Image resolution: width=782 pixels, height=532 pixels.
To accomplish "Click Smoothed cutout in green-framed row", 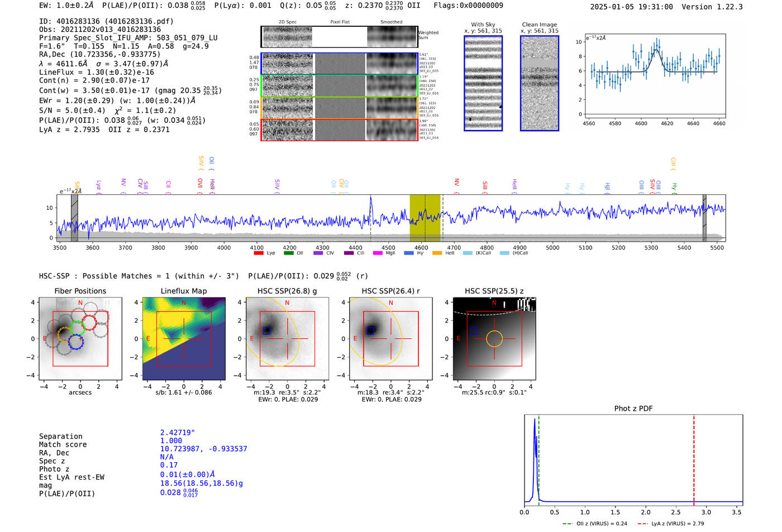I will coord(392,86).
